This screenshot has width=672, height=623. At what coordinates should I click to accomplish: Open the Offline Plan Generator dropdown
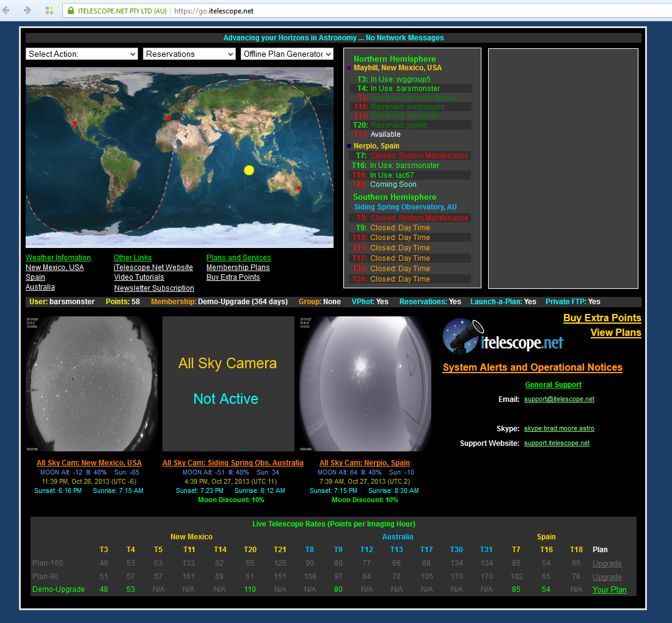[287, 54]
